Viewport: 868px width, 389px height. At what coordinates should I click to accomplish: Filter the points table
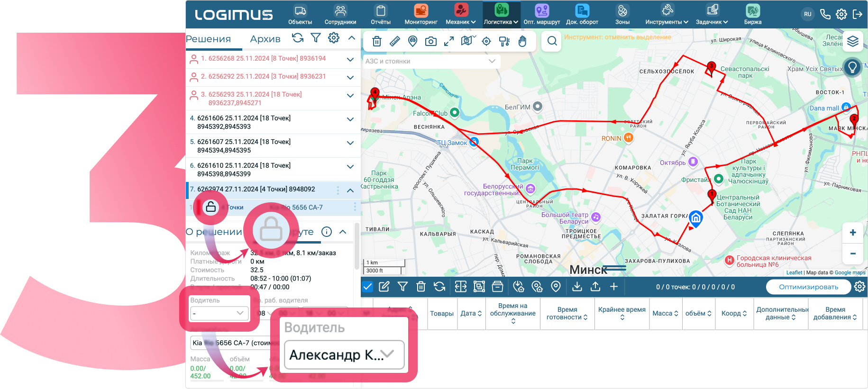(x=402, y=287)
